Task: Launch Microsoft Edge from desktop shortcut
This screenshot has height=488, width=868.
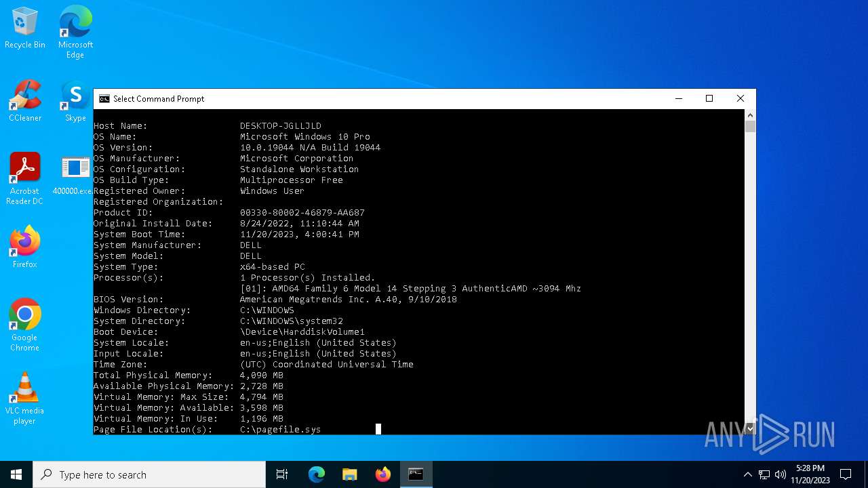Action: (x=75, y=32)
